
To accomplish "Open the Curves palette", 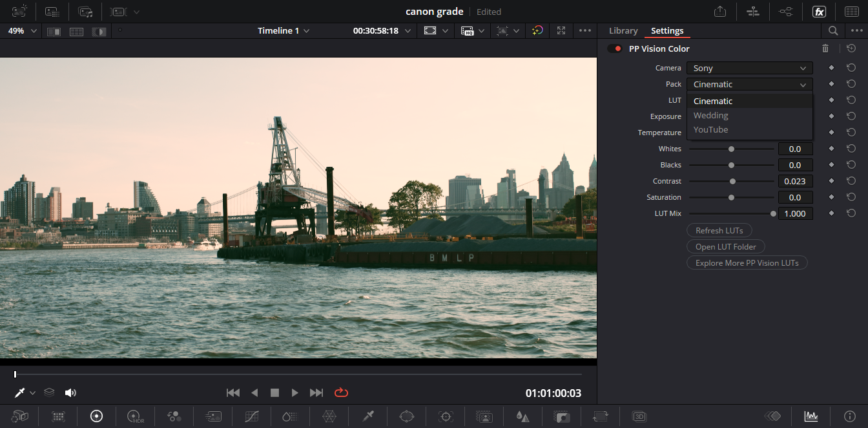I will pos(252,416).
